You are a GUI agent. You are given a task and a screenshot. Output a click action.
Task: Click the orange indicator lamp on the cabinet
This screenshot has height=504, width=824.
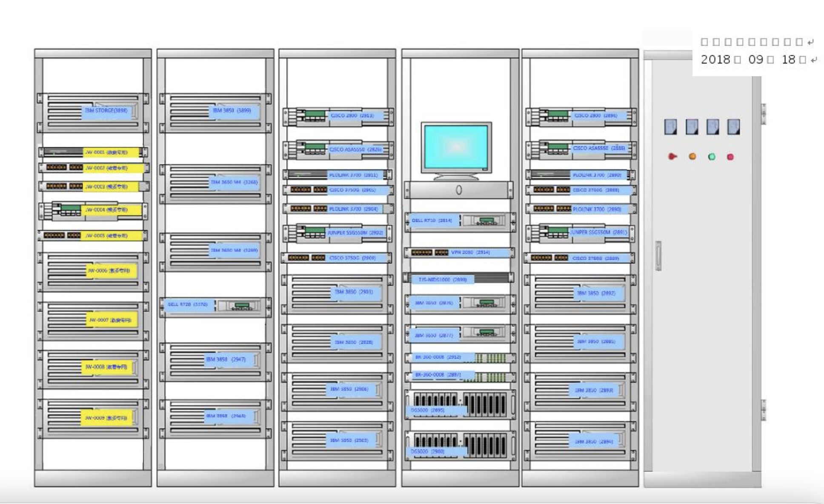[x=692, y=157]
